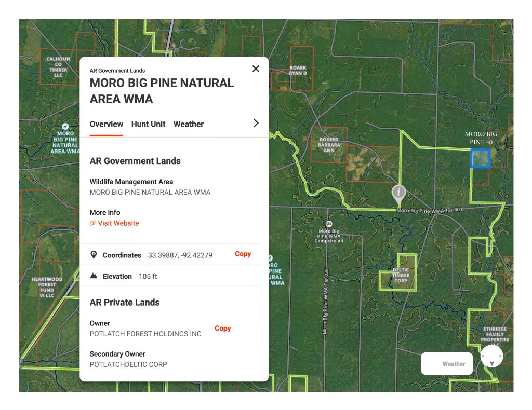Screen dimensions: 532x410
Task: Copy the Potlatch Forest Holdings owner name
Action: pyautogui.click(x=222, y=328)
